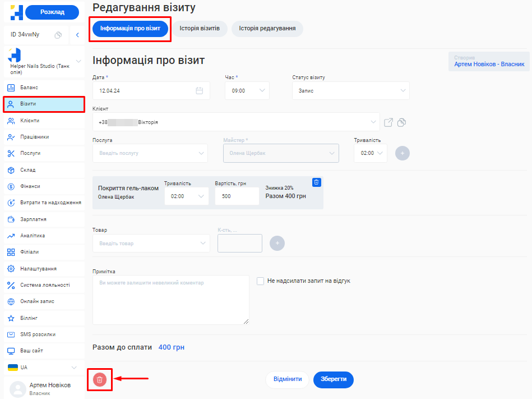Image resolution: width=532 pixels, height=399 pixels.
Task: Open client profile in new window icon
Action: 388,122
